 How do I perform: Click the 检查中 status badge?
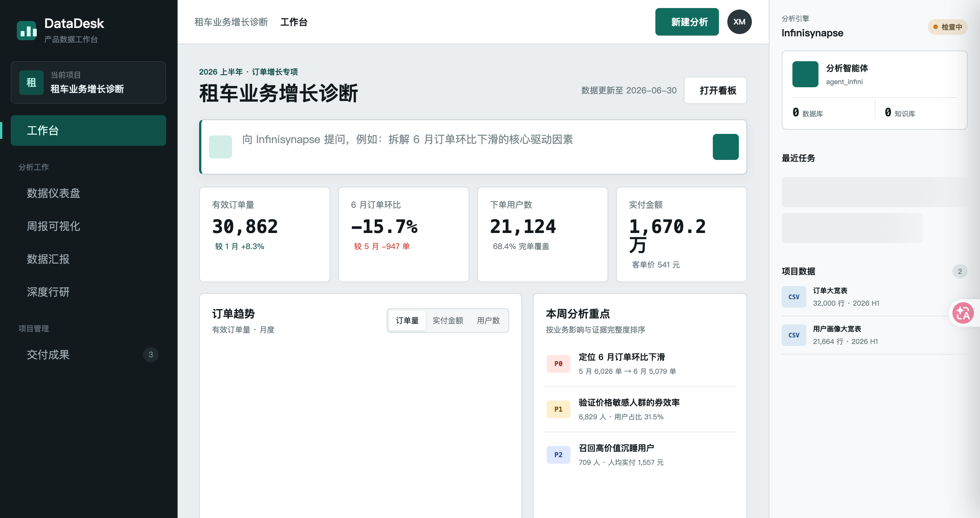point(947,27)
